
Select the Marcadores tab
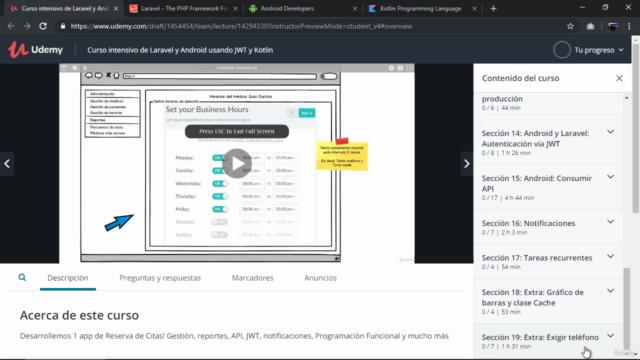coord(253,278)
